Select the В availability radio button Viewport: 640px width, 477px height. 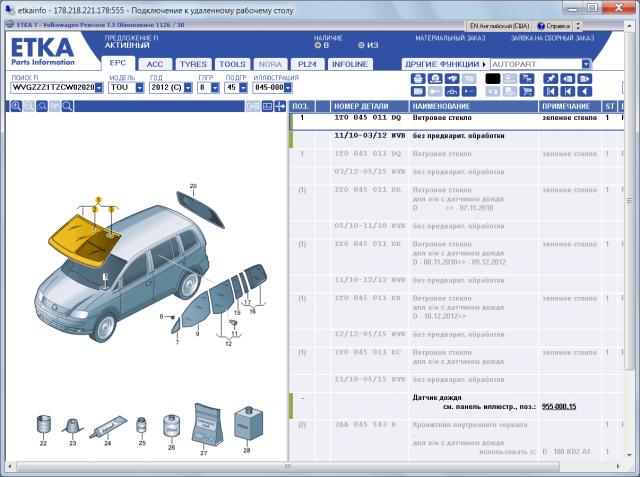point(318,45)
